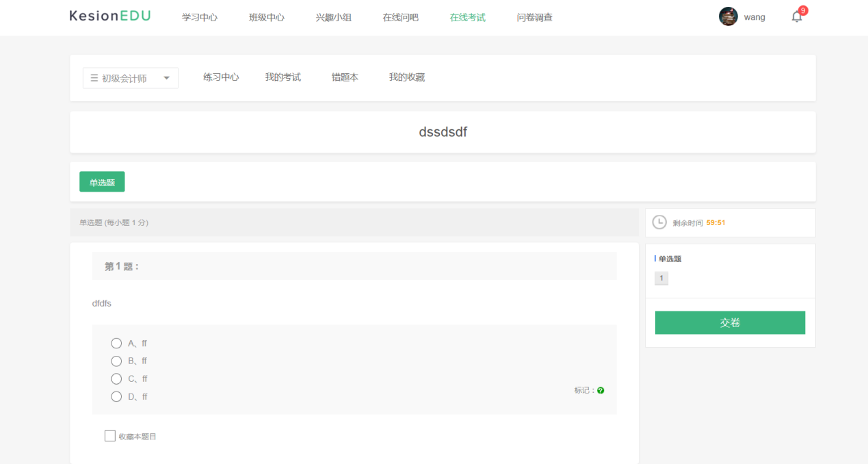The height and width of the screenshot is (464, 868).
Task: Submit the exam with 交卷 button
Action: tap(730, 323)
